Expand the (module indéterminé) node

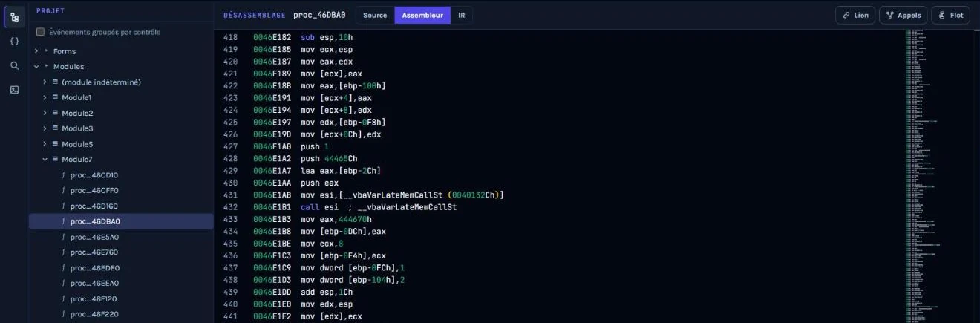point(45,82)
